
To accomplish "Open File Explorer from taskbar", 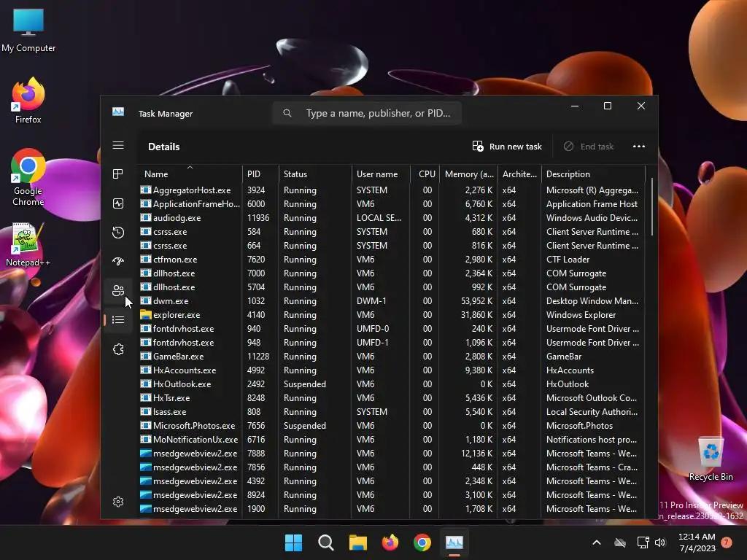I will point(357,542).
